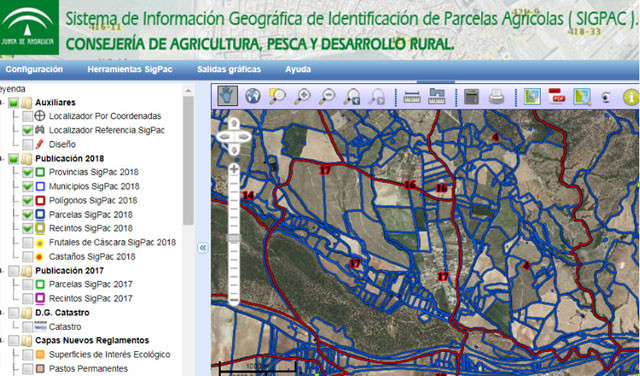Screen dimensions: 640x376
Task: Click the map zoom slider handle
Action: click(234, 238)
